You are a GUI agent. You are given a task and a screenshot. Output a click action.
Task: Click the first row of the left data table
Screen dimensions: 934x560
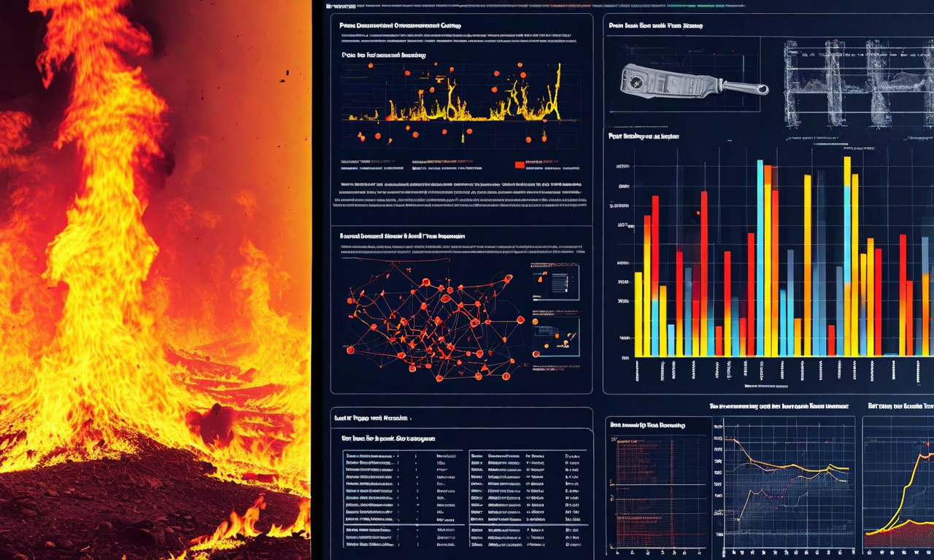coord(403,454)
